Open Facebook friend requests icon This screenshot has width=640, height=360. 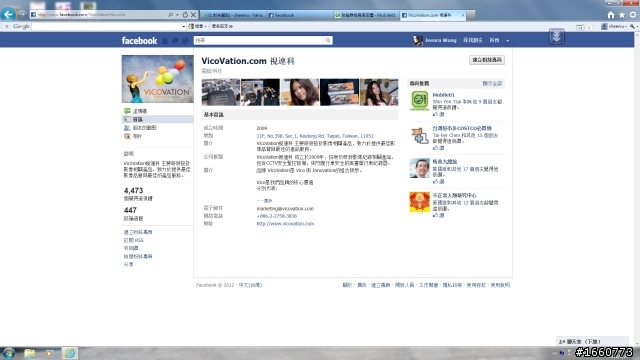pos(165,40)
